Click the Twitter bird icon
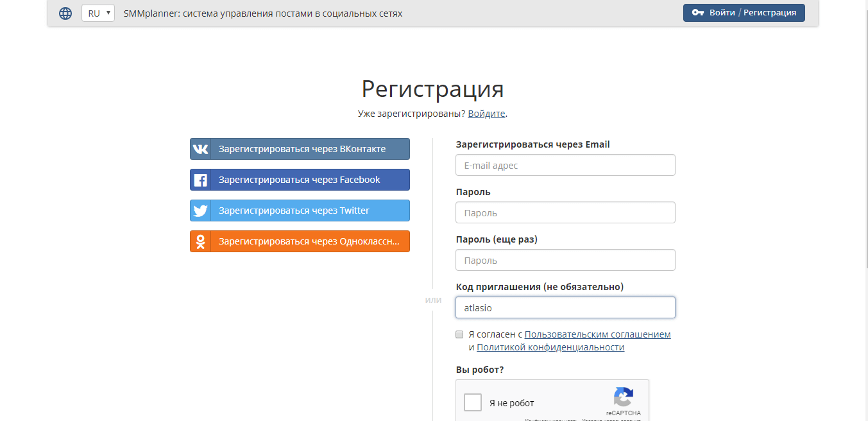Screen dimensions: 868x421 (201, 210)
